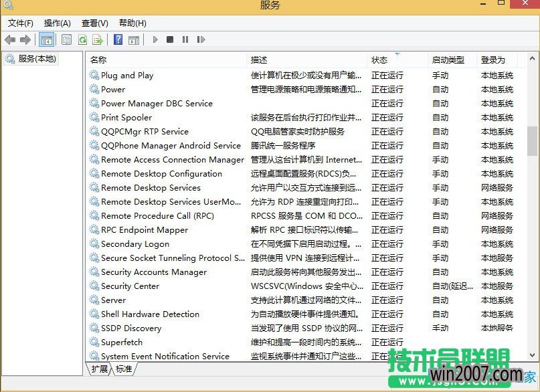
Task: Click 本地服务 login of Security Center
Action: [x=497, y=286]
